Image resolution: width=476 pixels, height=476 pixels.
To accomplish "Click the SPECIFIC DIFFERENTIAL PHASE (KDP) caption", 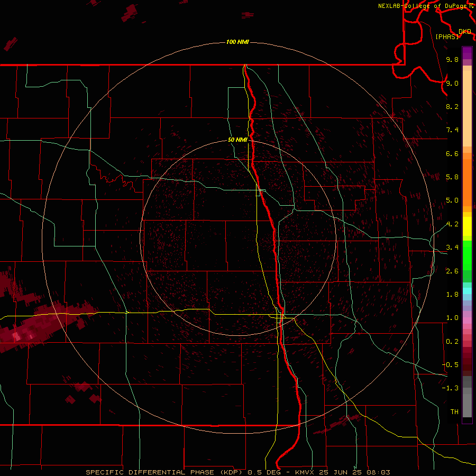I will click(165, 472).
